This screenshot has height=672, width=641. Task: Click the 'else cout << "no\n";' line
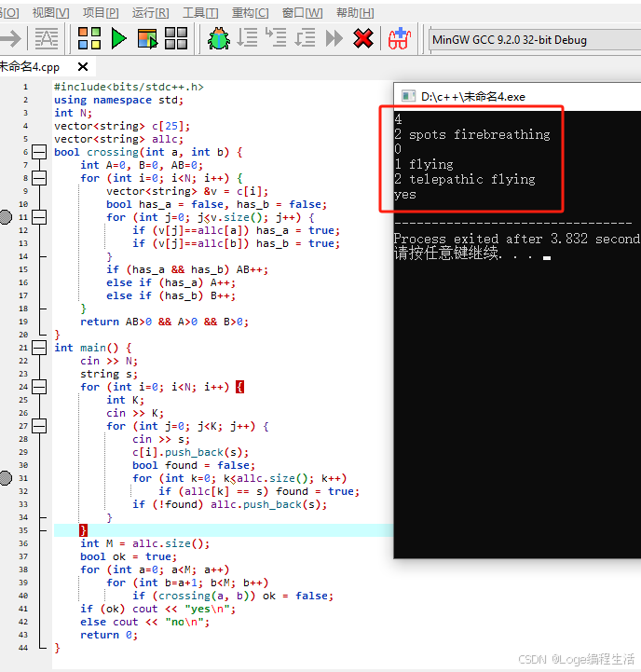tap(144, 622)
